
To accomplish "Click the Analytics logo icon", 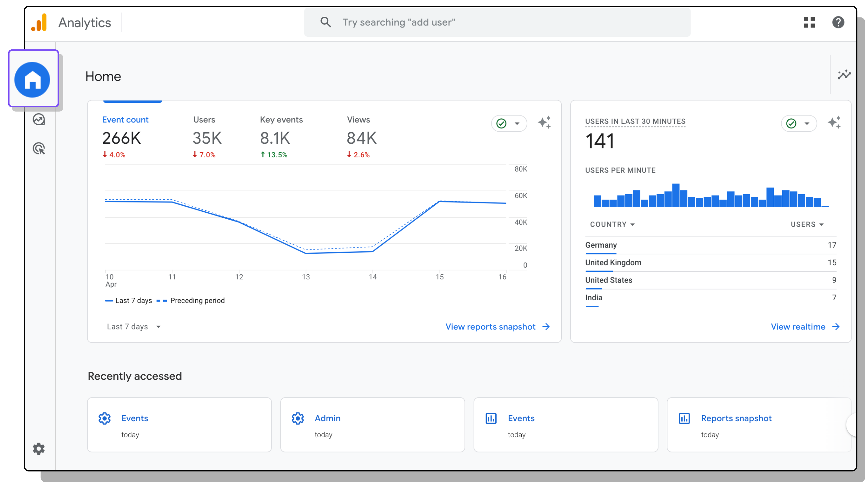I will click(39, 22).
